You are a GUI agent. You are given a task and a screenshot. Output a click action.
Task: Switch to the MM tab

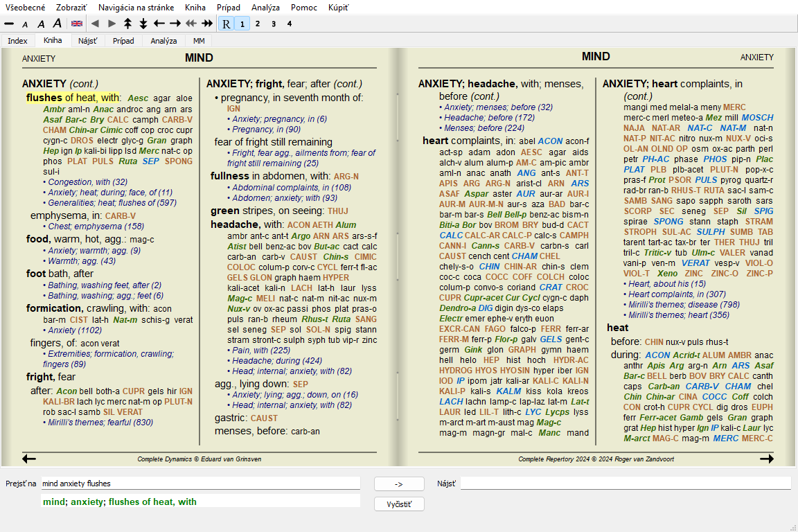(x=199, y=41)
